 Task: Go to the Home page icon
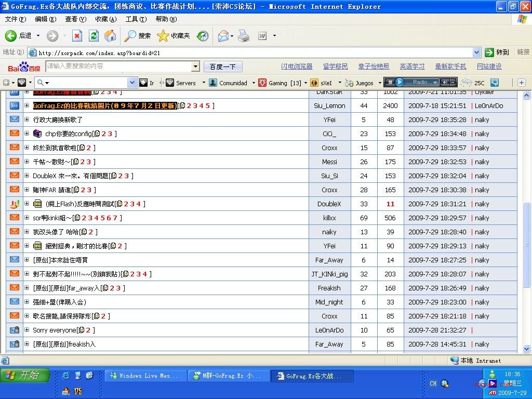[110, 36]
